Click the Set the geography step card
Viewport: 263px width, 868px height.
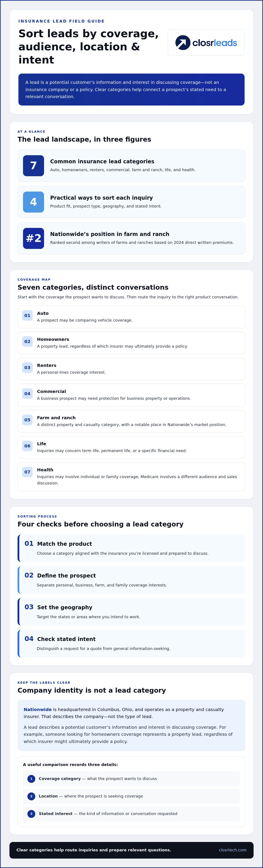click(x=131, y=612)
